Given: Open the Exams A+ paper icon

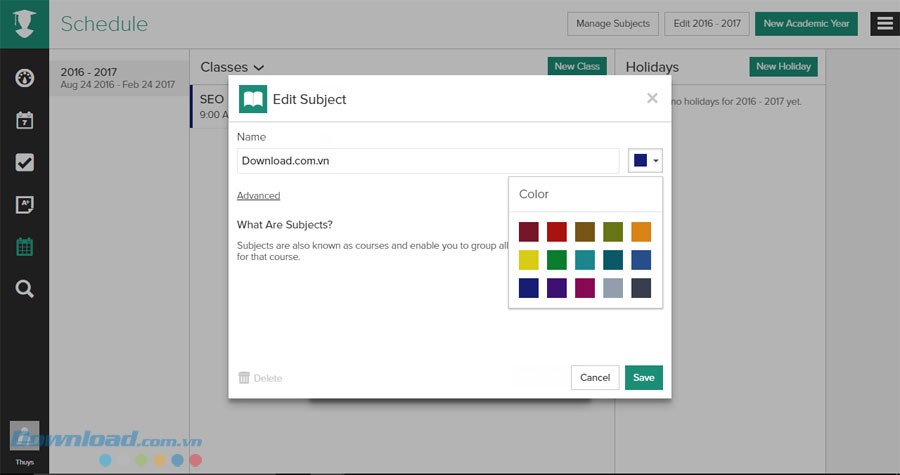Looking at the screenshot, I should coord(25,205).
